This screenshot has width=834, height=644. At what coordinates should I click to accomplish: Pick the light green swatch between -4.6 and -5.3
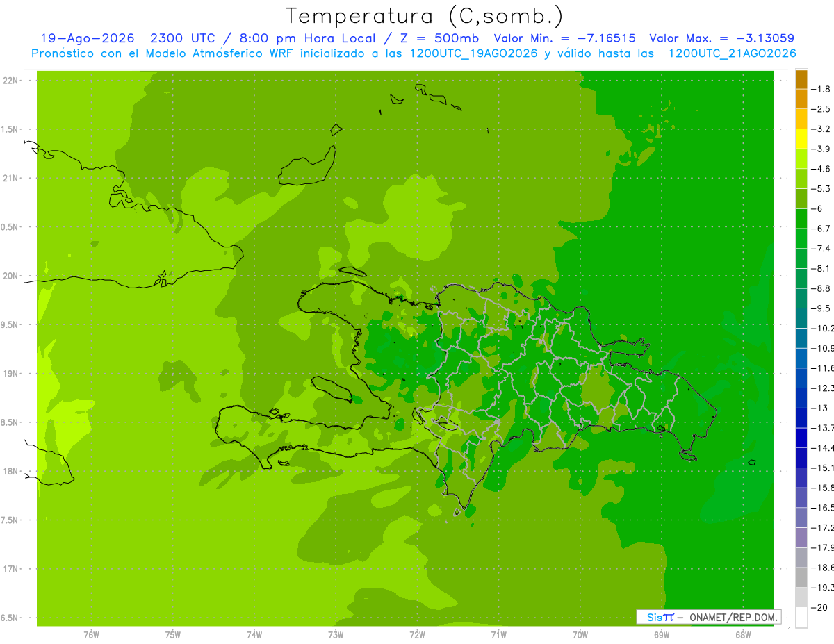click(x=801, y=179)
